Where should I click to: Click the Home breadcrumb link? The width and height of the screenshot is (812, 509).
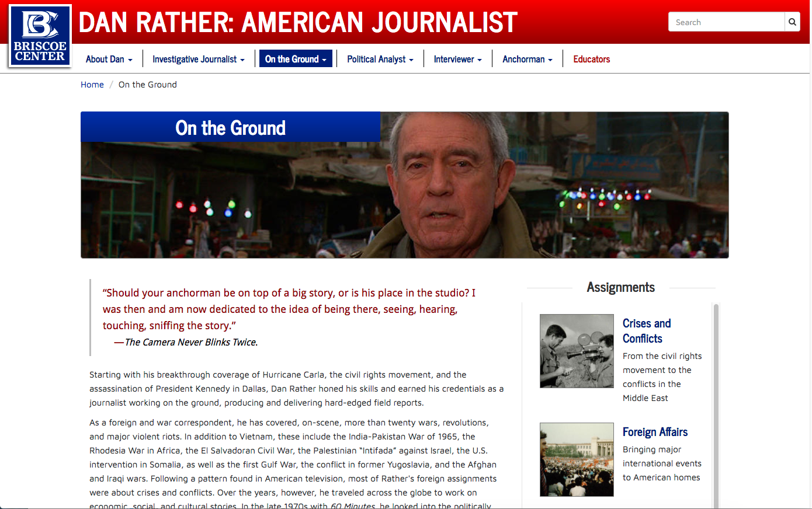click(x=92, y=85)
